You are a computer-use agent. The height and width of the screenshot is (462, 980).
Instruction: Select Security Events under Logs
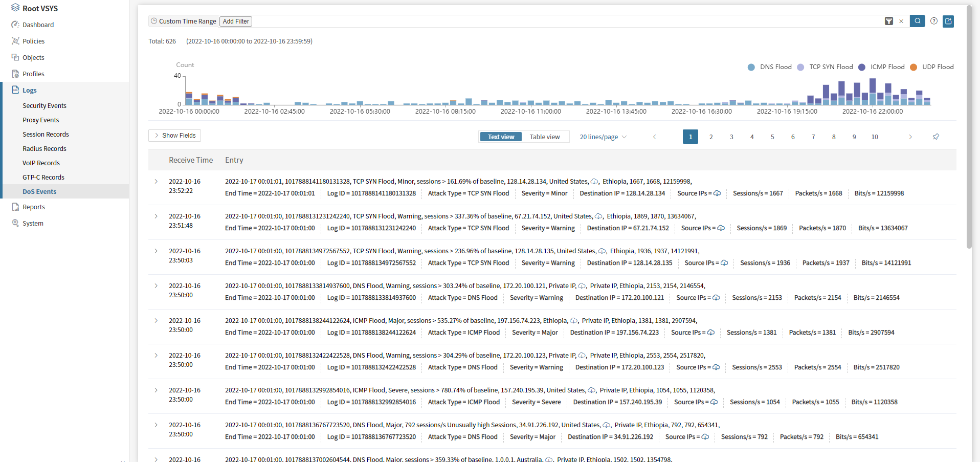(x=44, y=105)
